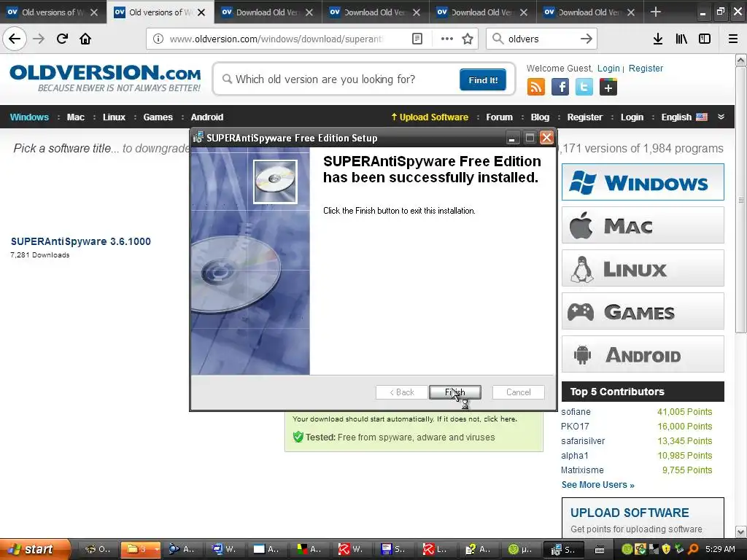This screenshot has width=747, height=560.
Task: Click the magnifier tray icon
Action: (x=693, y=550)
